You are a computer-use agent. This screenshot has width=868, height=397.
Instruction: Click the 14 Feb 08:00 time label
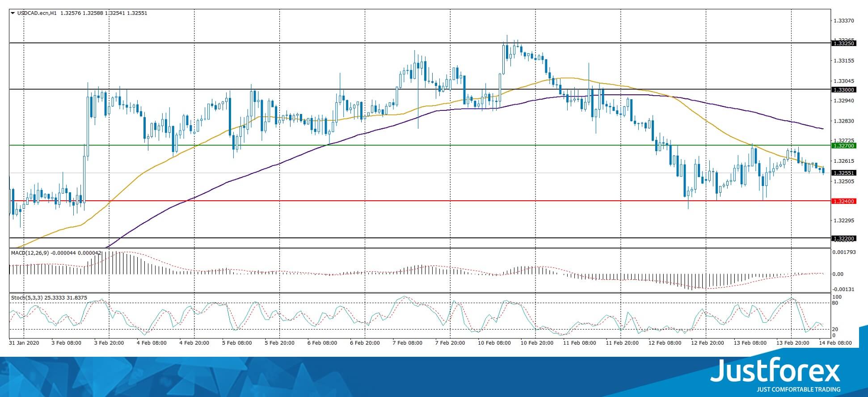click(835, 343)
